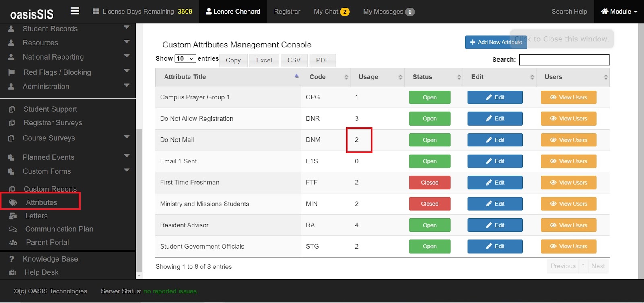
Task: Click the Attributes tags icon
Action: coord(13,202)
